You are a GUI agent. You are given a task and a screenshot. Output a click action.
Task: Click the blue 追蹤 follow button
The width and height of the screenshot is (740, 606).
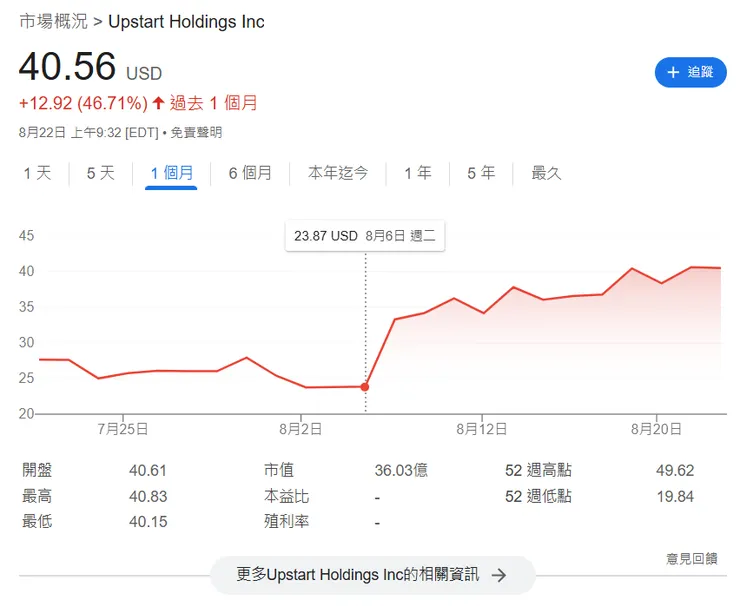pos(690,72)
